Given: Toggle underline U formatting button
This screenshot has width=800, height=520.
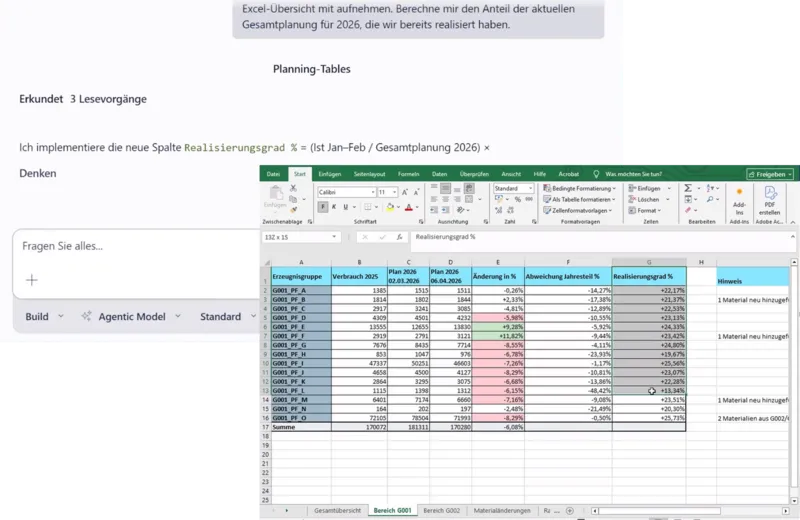Looking at the screenshot, I should pos(345,207).
